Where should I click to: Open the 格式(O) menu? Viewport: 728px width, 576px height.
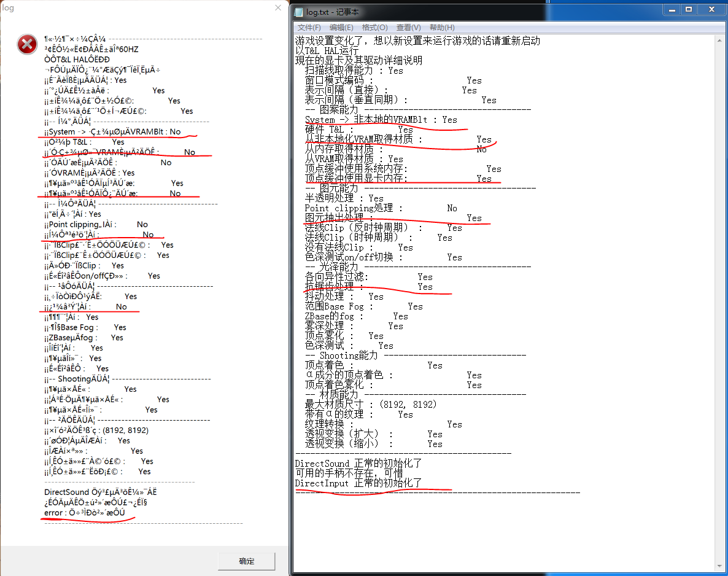(374, 28)
